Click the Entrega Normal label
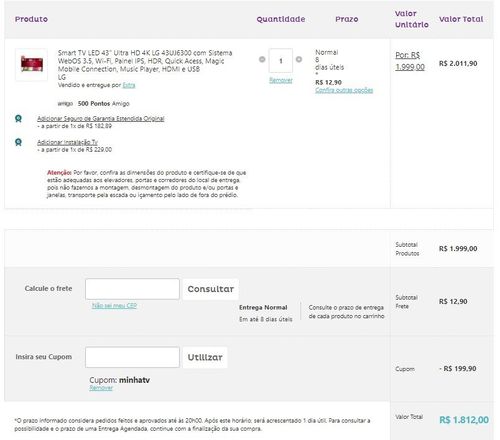The width and height of the screenshot is (500, 440). click(263, 307)
